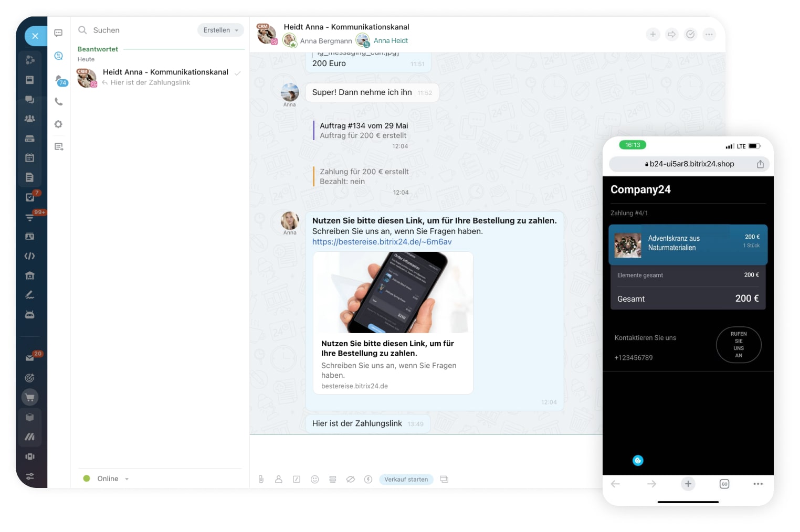Screen dimensions: 800x532
Task: Click the Anna Heidt link in chat header
Action: pyautogui.click(x=391, y=40)
